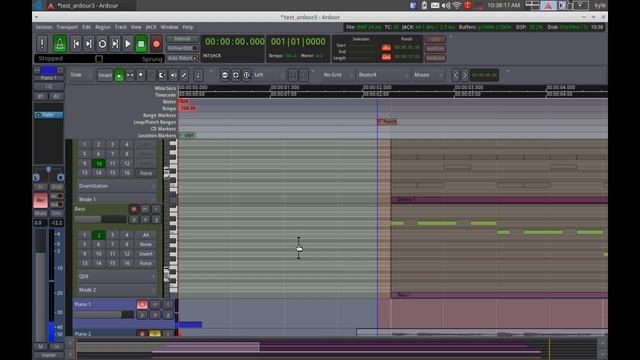The image size is (640, 360).
Task: Arm the global record button
Action: [x=156, y=44]
